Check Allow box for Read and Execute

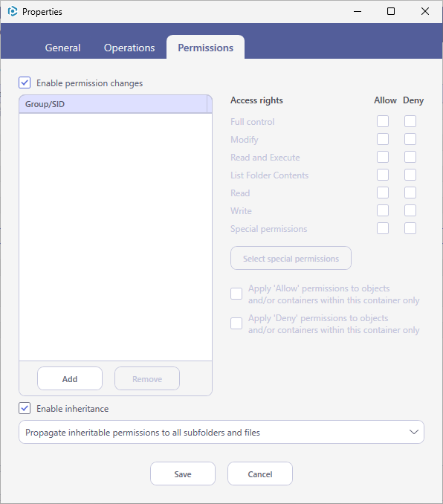pyautogui.click(x=383, y=157)
